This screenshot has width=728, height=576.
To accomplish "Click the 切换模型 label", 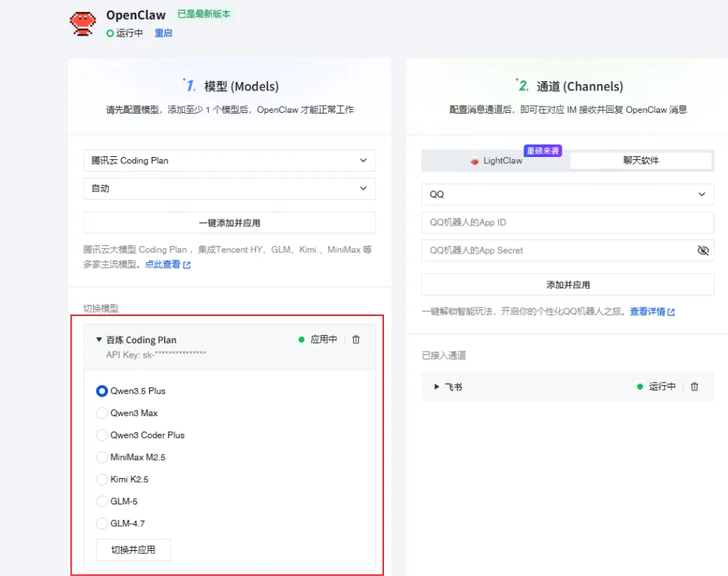I will 101,308.
